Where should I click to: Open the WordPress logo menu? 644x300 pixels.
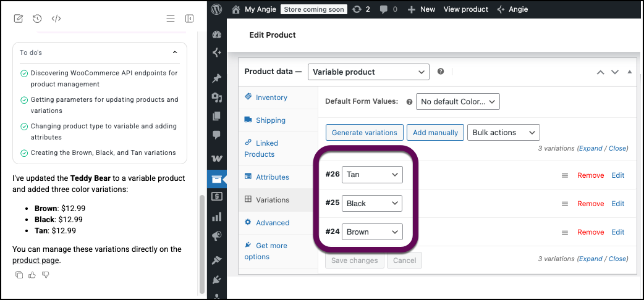click(x=216, y=9)
